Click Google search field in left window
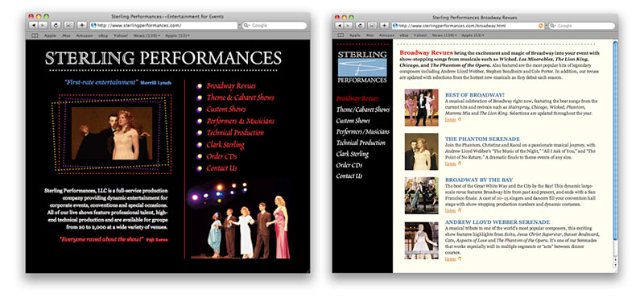644x298 pixels. click(275, 26)
